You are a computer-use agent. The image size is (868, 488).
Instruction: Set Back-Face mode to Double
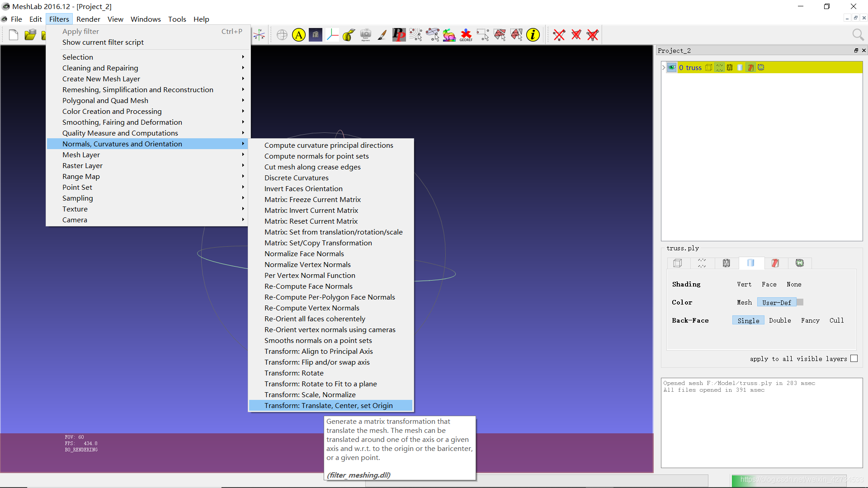[780, 320]
